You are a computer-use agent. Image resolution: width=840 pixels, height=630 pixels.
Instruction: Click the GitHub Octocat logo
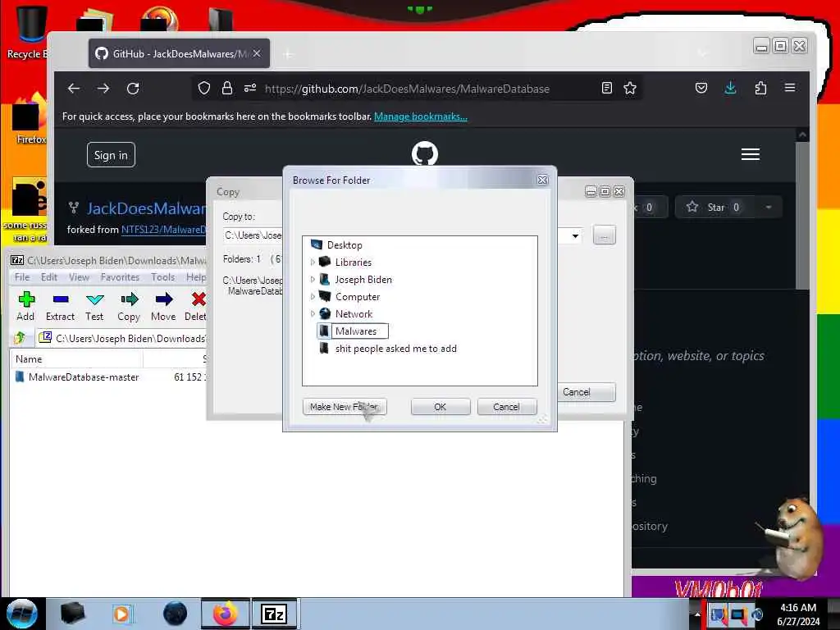click(x=425, y=154)
